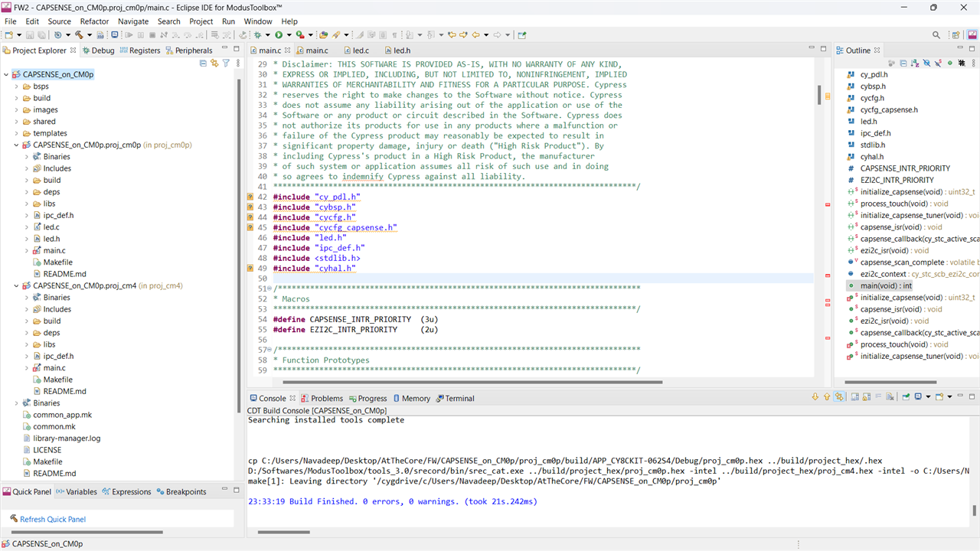The height and width of the screenshot is (551, 980).
Task: Click the Build hammer icon in toolbar
Action: pyautogui.click(x=78, y=35)
